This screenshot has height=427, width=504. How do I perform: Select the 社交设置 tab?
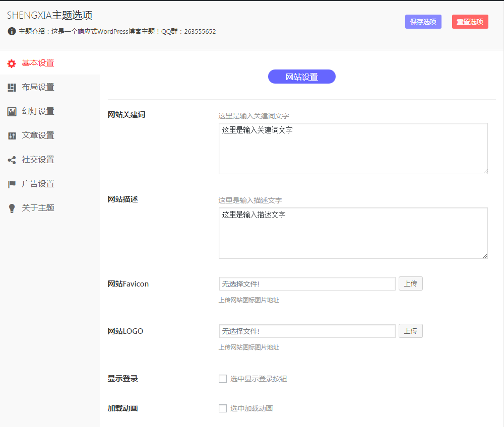click(50, 160)
